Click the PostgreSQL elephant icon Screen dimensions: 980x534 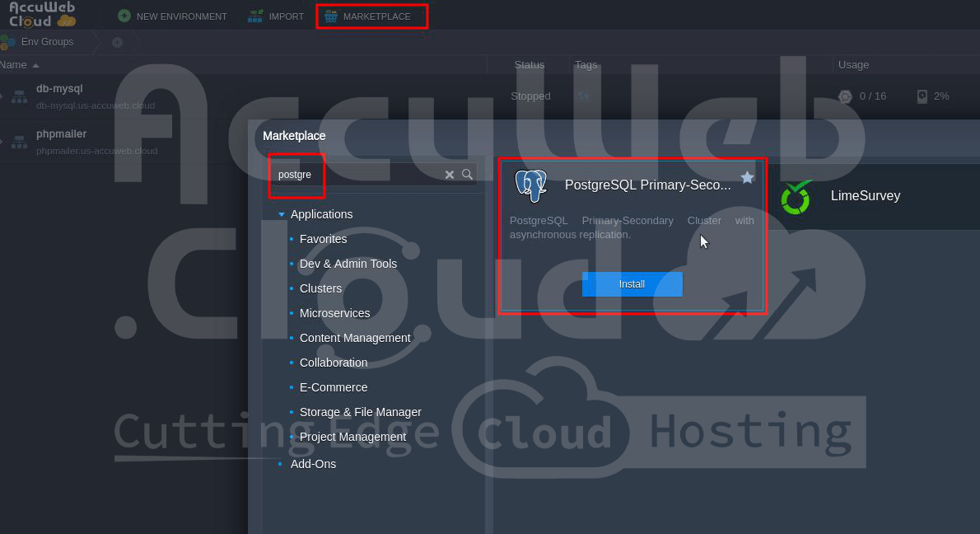tap(530, 185)
